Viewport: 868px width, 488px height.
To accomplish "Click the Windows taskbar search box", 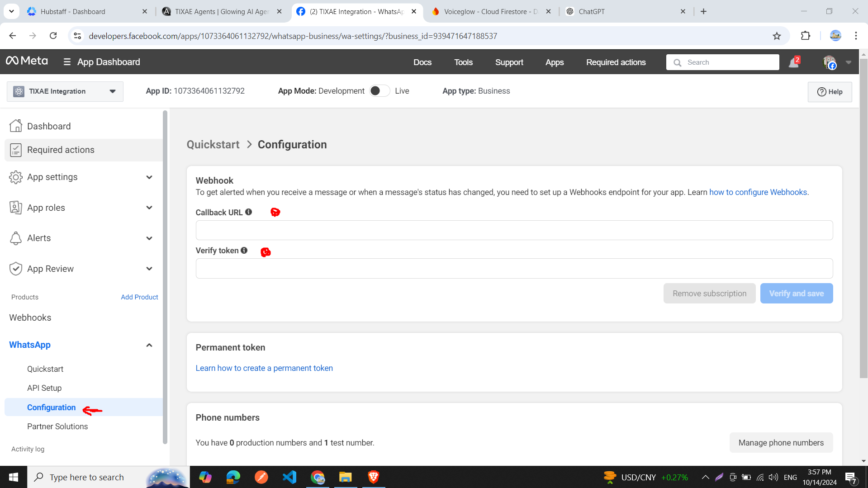I will [x=109, y=477].
